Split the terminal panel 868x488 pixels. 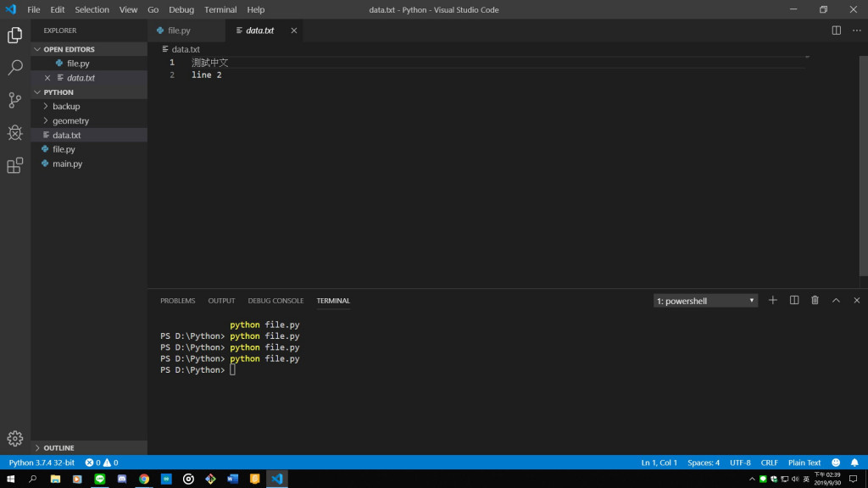coord(793,301)
